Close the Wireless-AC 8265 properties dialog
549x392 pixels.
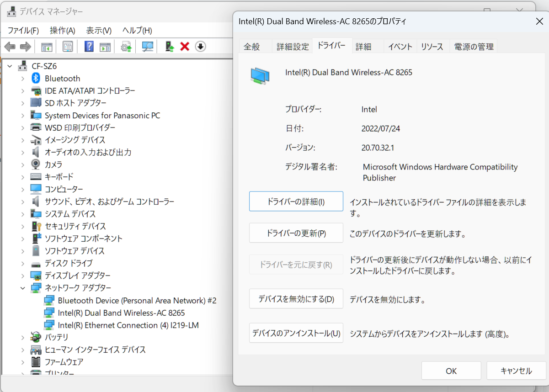539,21
